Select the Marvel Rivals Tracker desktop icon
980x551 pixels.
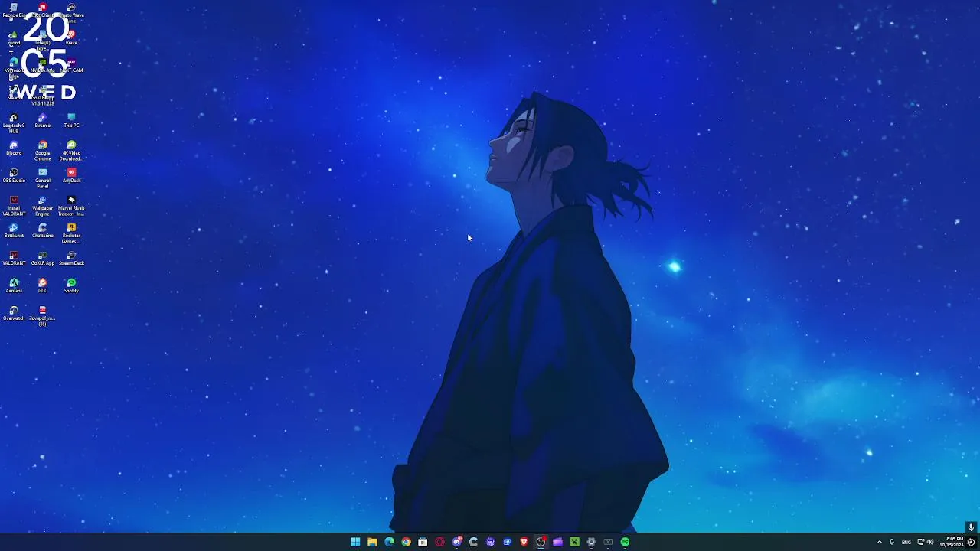[x=71, y=206]
